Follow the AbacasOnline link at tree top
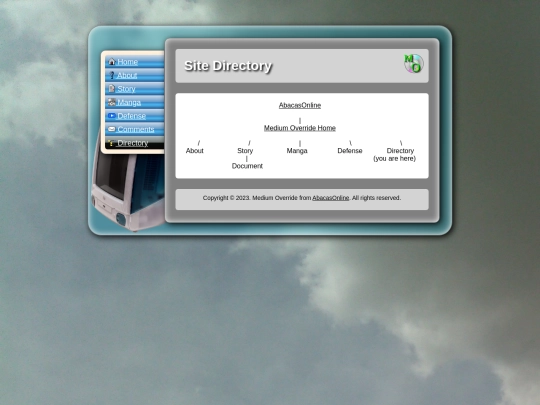The width and height of the screenshot is (540, 405). [300, 105]
